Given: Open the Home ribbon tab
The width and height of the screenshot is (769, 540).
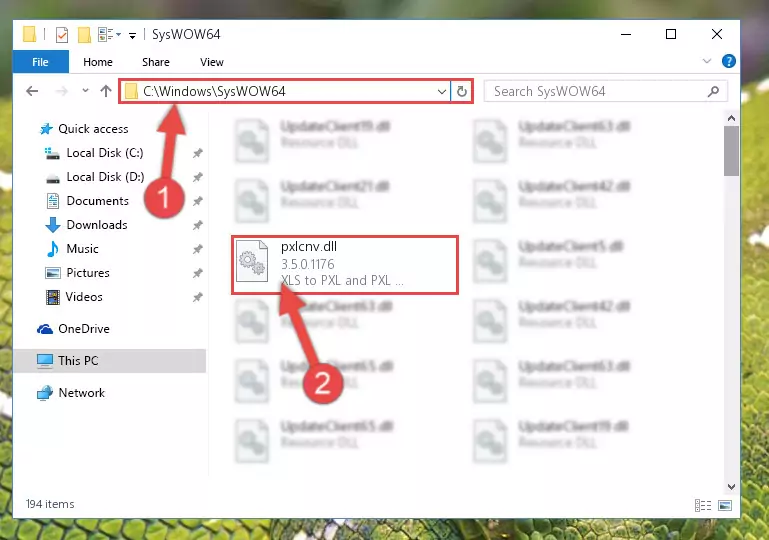Looking at the screenshot, I should coord(98,62).
